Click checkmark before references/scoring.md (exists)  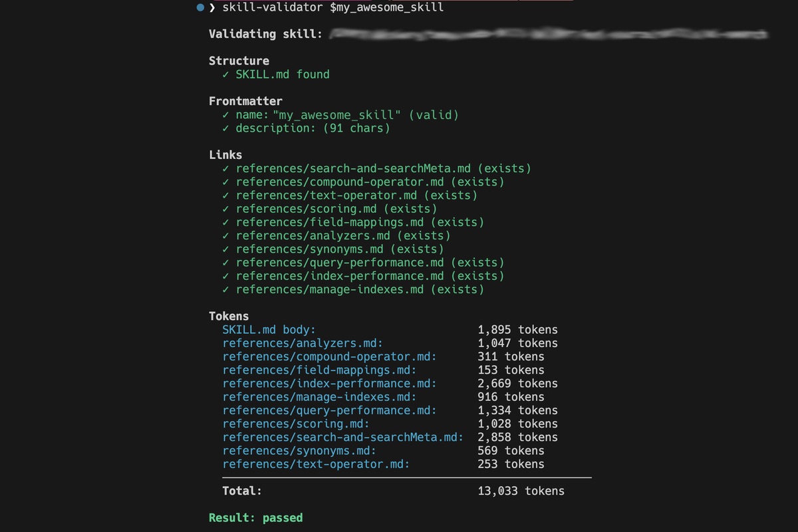226,209
